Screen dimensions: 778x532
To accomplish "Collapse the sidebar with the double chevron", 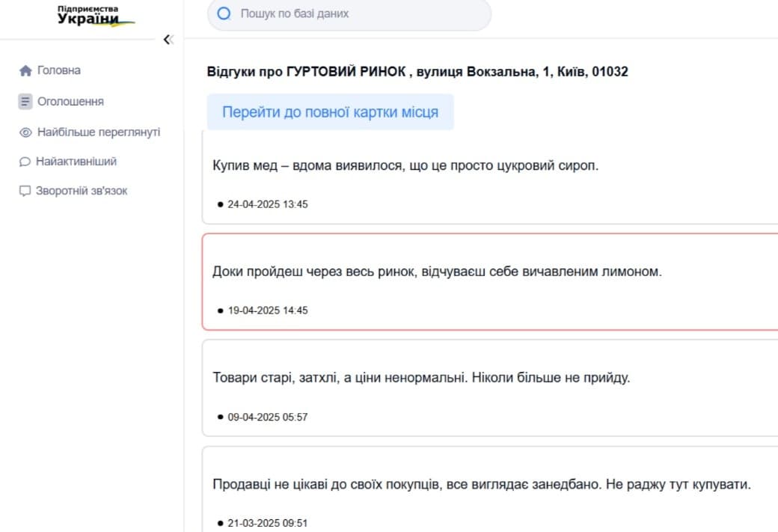I will (168, 40).
